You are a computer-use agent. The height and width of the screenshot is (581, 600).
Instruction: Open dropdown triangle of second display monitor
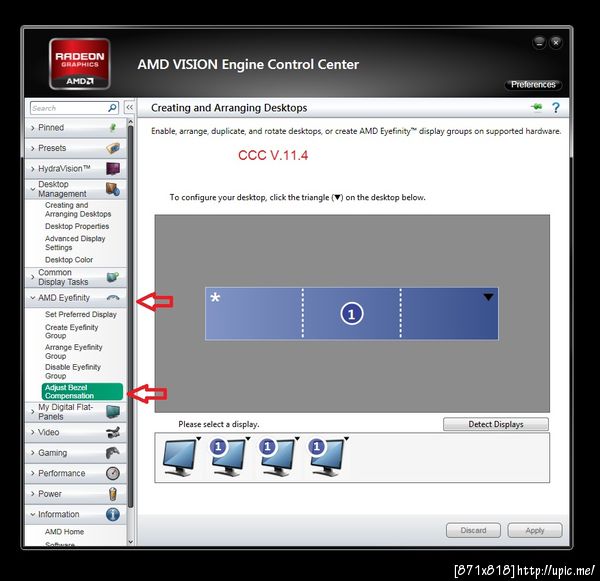click(248, 438)
